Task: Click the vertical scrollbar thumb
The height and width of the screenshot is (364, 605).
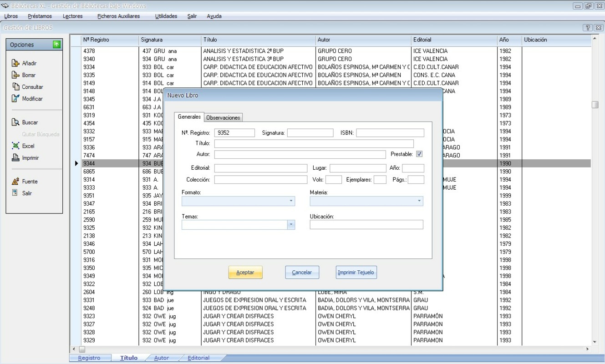Action: click(x=595, y=105)
